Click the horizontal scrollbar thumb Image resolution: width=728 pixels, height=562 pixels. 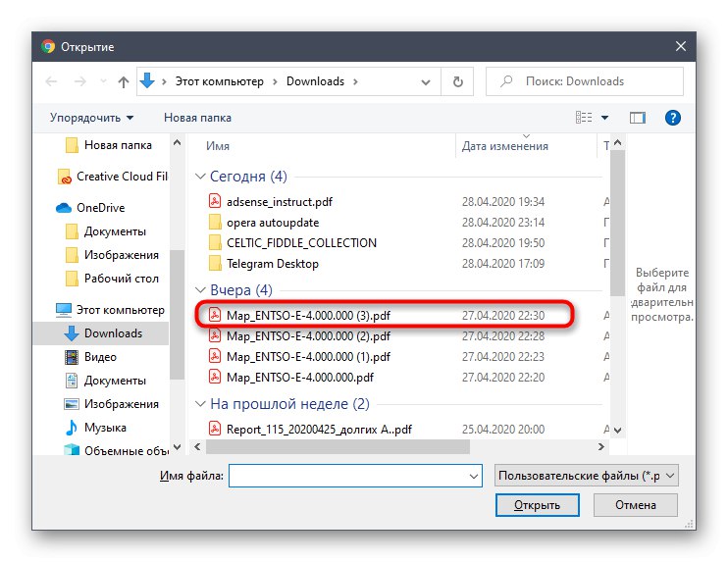tap(338, 447)
